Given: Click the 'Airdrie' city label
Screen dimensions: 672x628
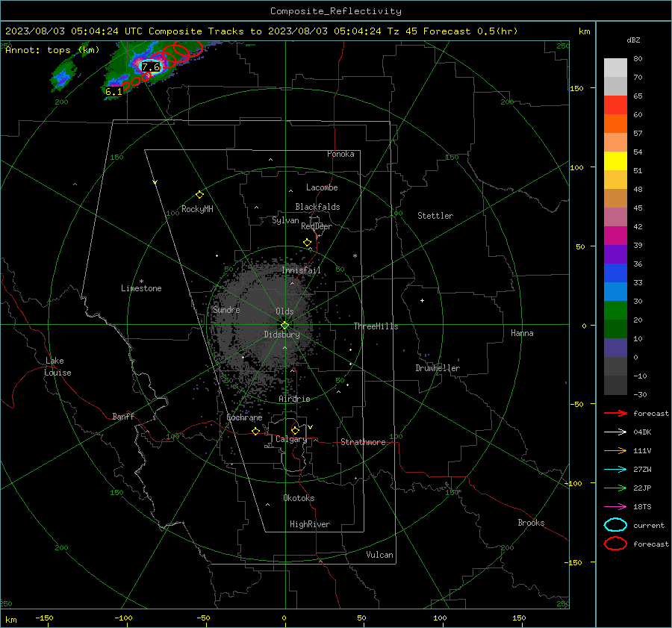Looking at the screenshot, I should (x=294, y=399).
